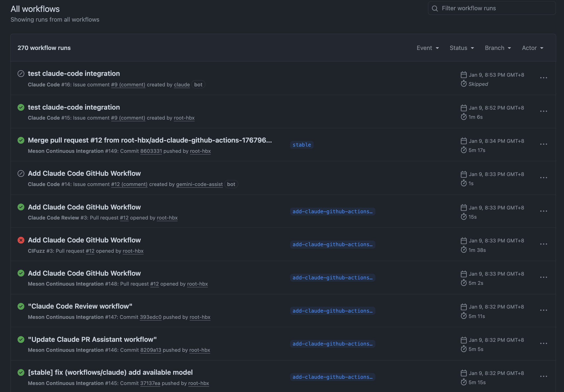This screenshot has width=564, height=392.
Task: Open the "Update Claude PR Assistant workflow" run
Action: click(x=92, y=339)
